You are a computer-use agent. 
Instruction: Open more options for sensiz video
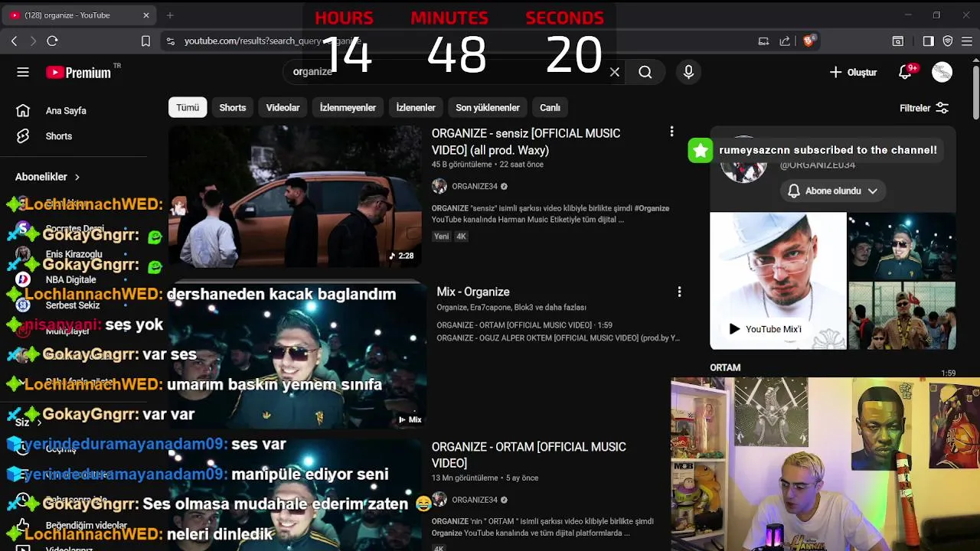[671, 132]
